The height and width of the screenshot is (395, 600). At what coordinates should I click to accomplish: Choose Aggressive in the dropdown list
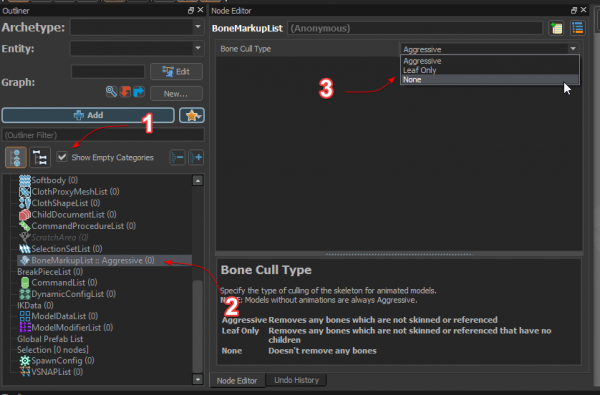490,61
